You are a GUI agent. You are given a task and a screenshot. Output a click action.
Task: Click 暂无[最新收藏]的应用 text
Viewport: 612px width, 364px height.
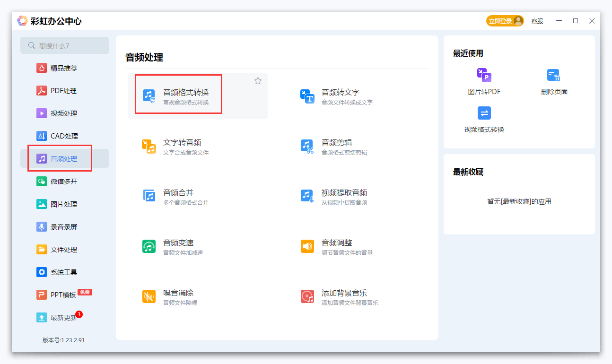[519, 201]
